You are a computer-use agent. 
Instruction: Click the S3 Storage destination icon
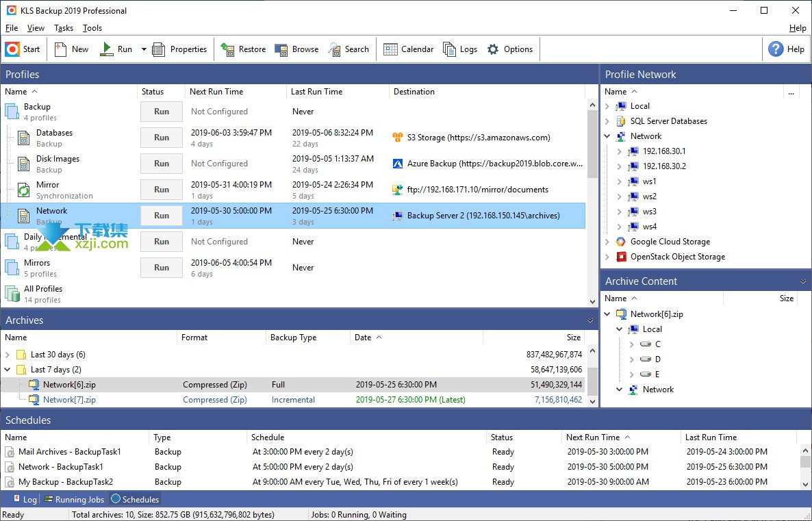[397, 137]
